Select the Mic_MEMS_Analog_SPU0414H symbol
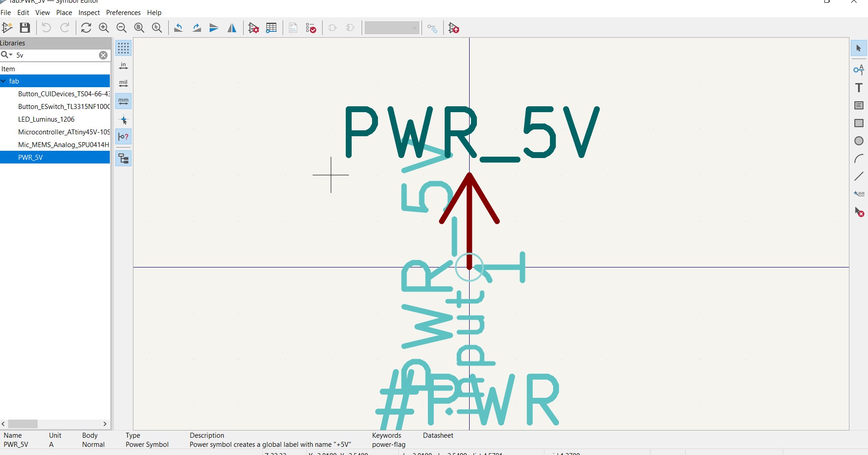Viewport: 868px width, 455px height. pyautogui.click(x=64, y=145)
